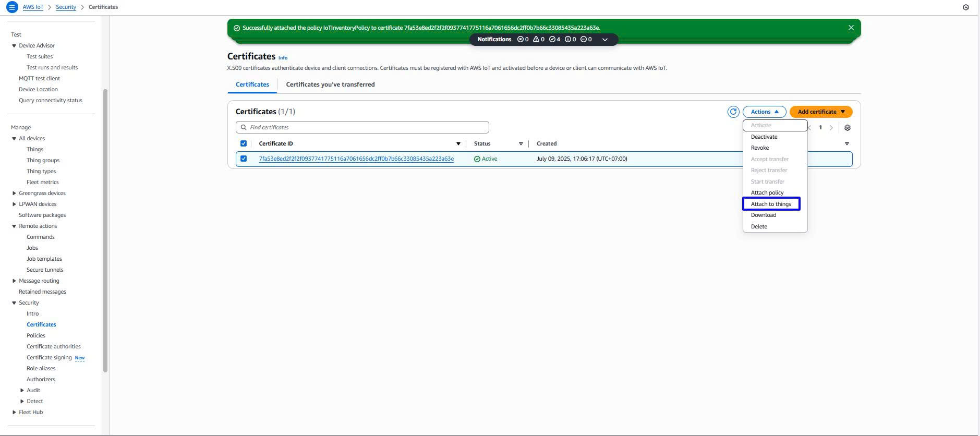Expand the Notifications bar chevron

[604, 40]
